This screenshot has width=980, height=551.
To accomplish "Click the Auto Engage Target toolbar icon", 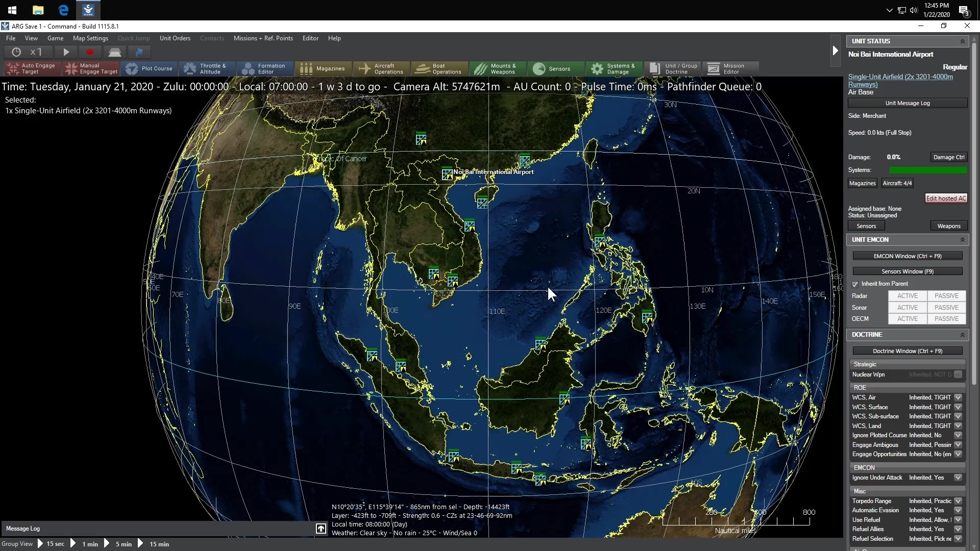I will (33, 68).
